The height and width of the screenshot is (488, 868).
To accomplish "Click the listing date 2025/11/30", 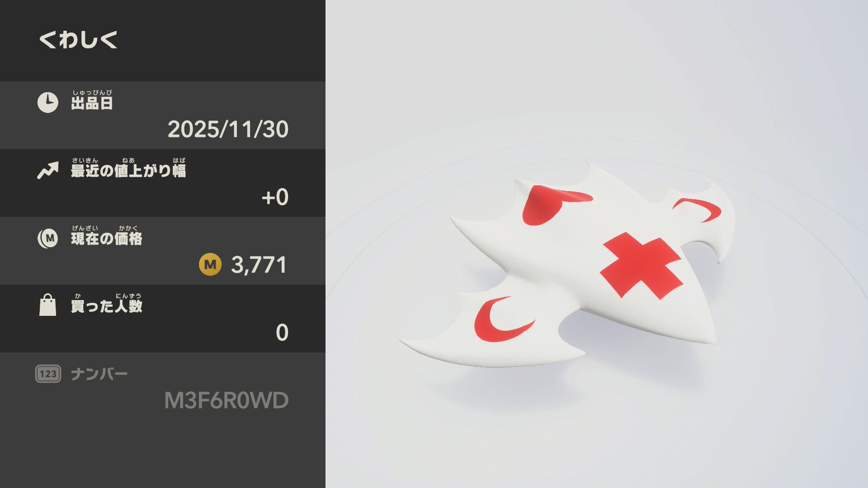I will 228,130.
